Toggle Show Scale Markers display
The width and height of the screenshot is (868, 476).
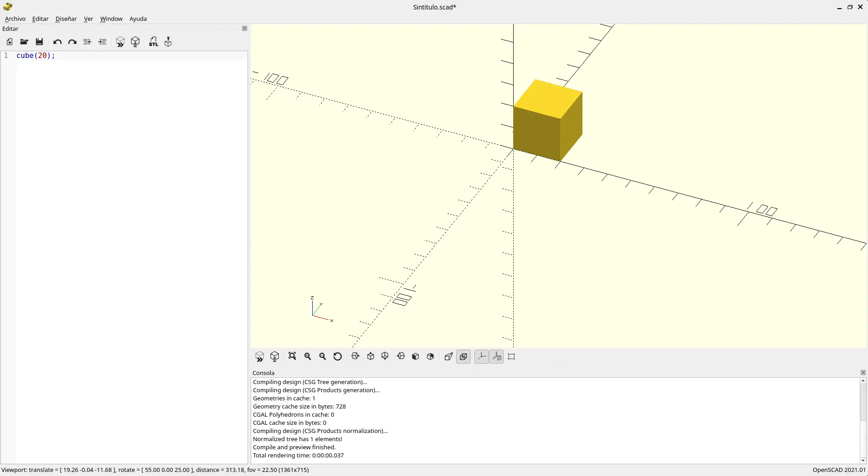497,356
